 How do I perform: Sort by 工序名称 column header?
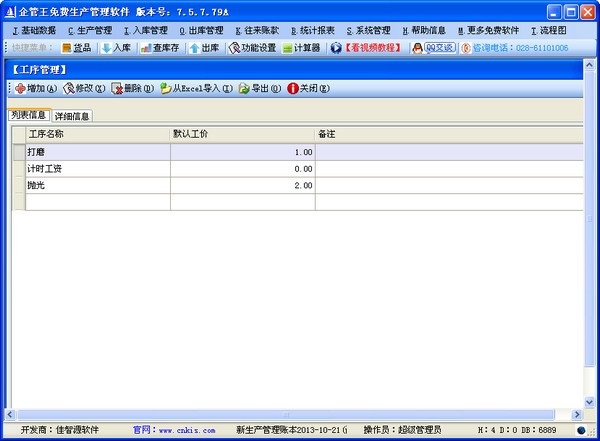click(98, 134)
